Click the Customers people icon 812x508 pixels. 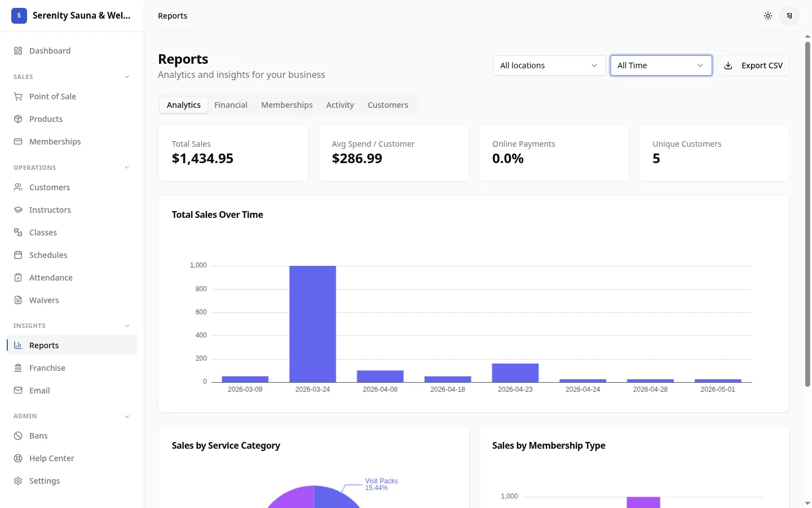click(18, 187)
